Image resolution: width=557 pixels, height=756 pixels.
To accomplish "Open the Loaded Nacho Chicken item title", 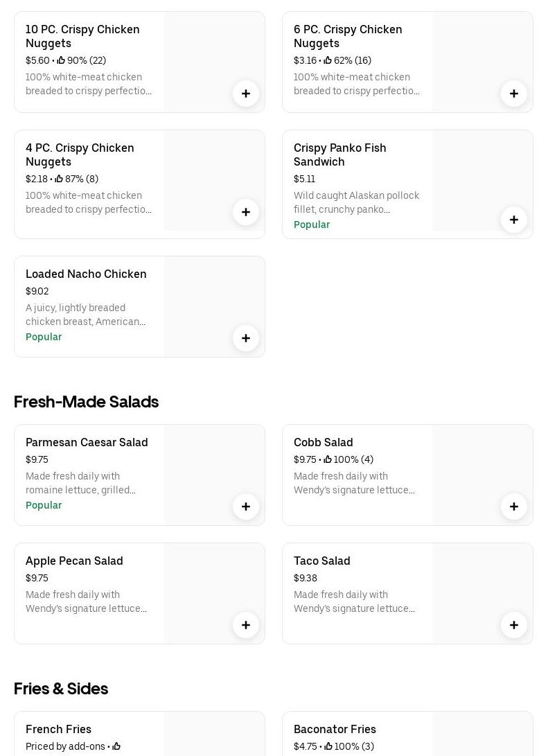I will 86,274.
